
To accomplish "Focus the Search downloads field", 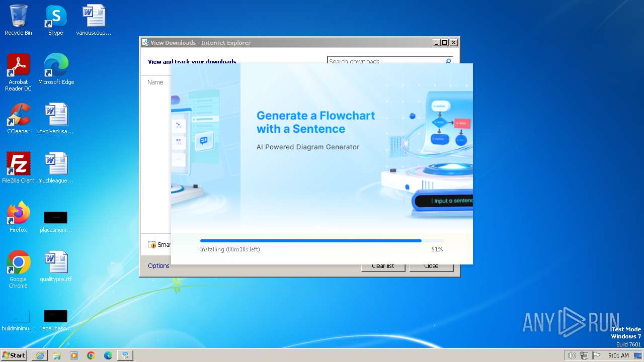I will click(385, 61).
